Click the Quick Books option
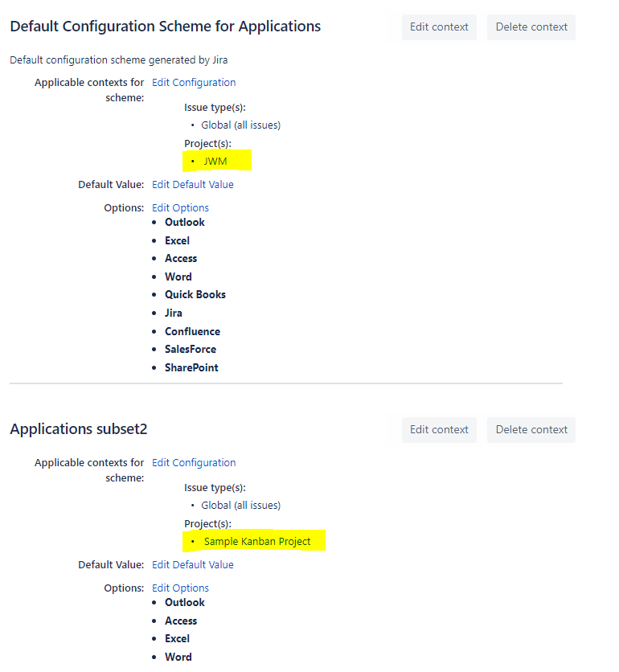 (x=195, y=294)
